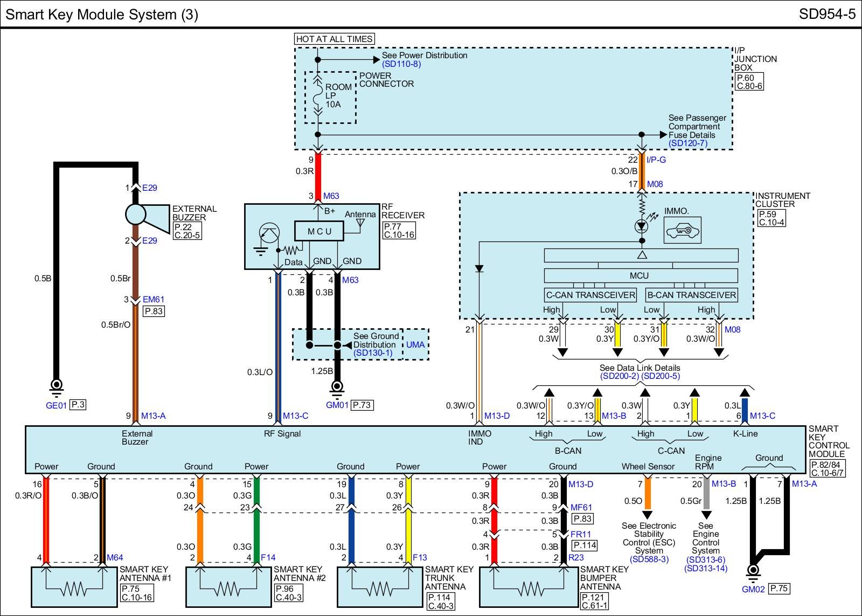The height and width of the screenshot is (616, 862).
Task: Select the ROOM LP 10A fuse symbol
Action: tap(318, 96)
